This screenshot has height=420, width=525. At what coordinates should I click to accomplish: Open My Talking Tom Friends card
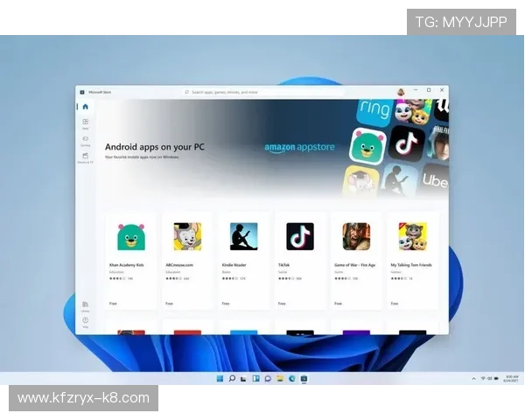pyautogui.click(x=412, y=260)
